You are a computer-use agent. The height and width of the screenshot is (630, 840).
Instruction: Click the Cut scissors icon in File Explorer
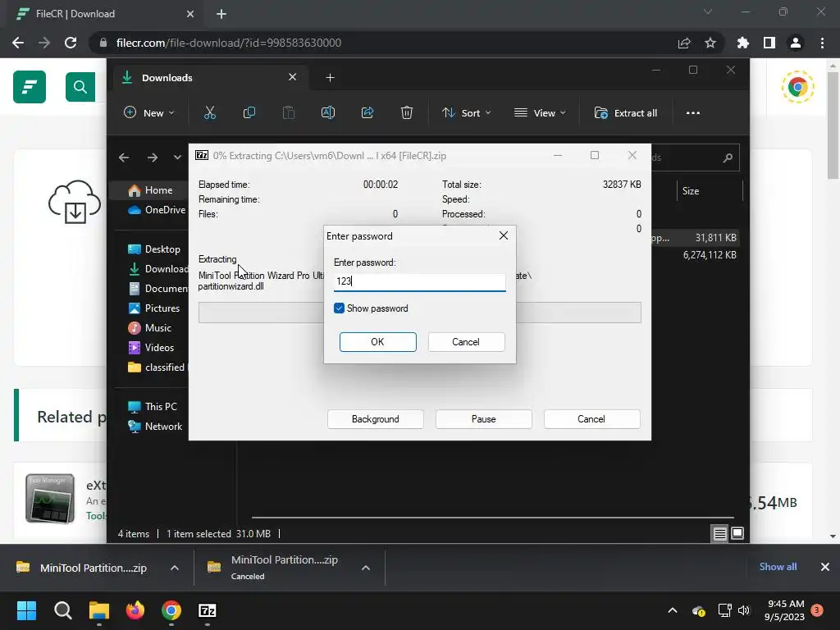coord(209,113)
